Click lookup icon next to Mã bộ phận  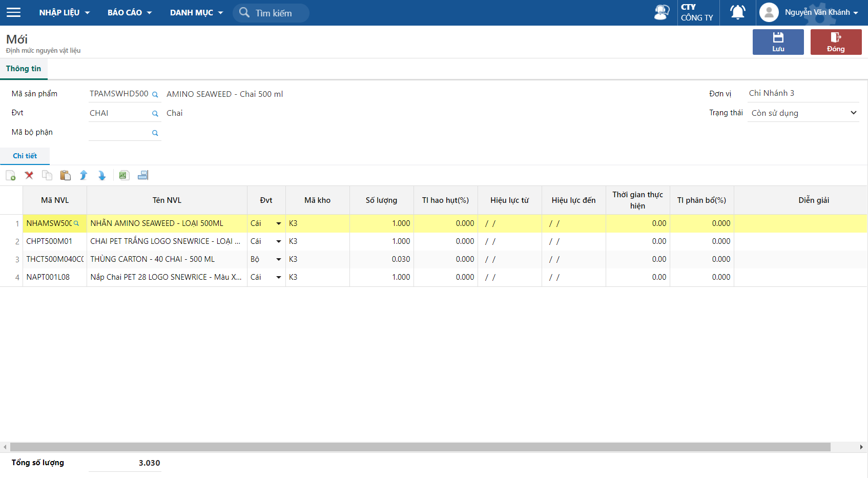(x=155, y=133)
